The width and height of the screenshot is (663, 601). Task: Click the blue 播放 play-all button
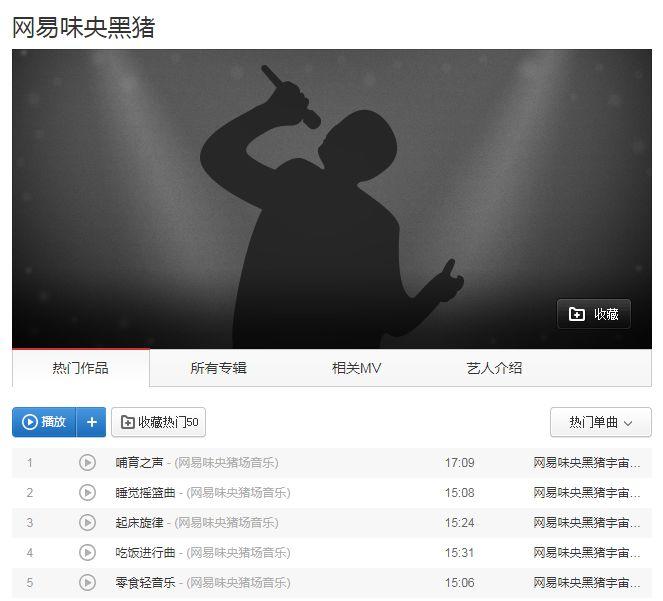[x=44, y=422]
